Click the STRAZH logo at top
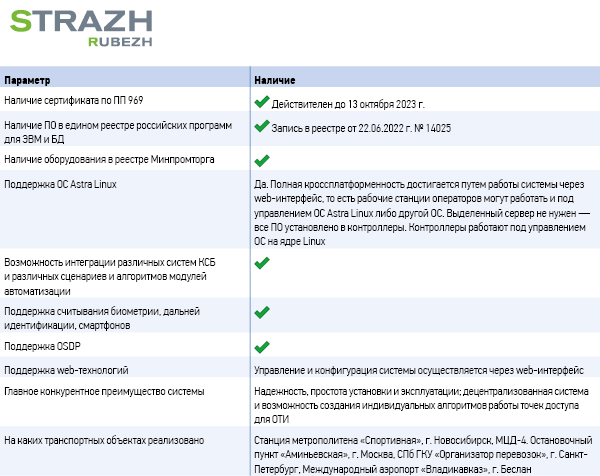Image resolution: width=600 pixels, height=476 pixels. (70, 21)
